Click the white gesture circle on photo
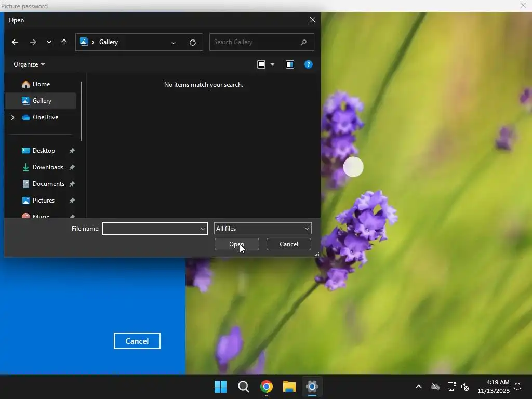This screenshot has height=399, width=532. (353, 167)
